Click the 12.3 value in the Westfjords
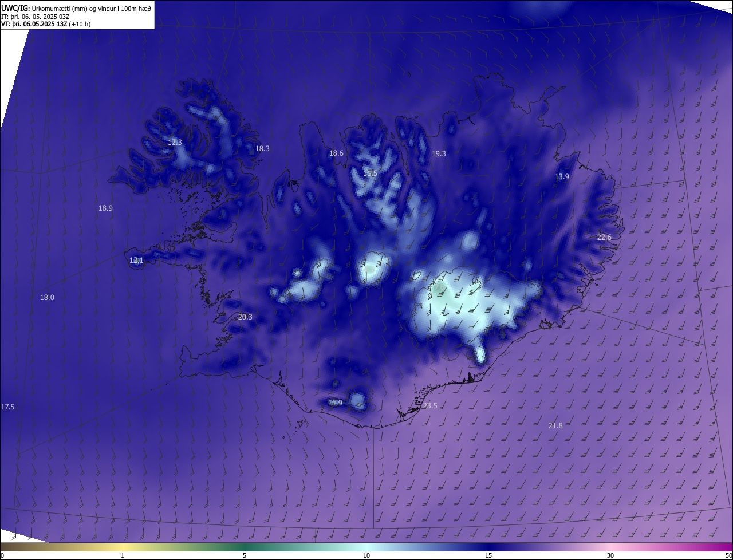Image resolution: width=733 pixels, height=560 pixels. click(175, 142)
